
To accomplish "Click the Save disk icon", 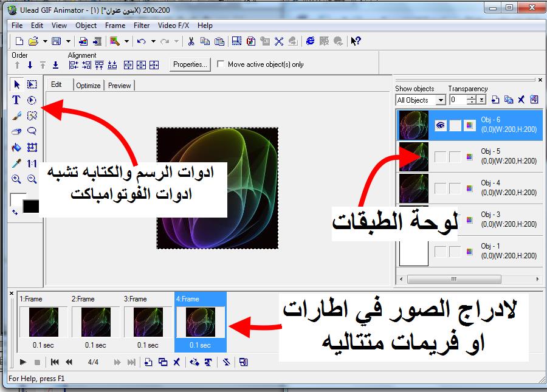I will pyautogui.click(x=56, y=41).
